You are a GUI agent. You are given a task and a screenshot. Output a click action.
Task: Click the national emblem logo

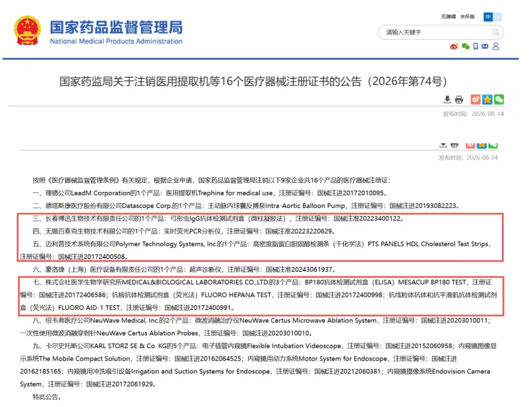[27, 30]
